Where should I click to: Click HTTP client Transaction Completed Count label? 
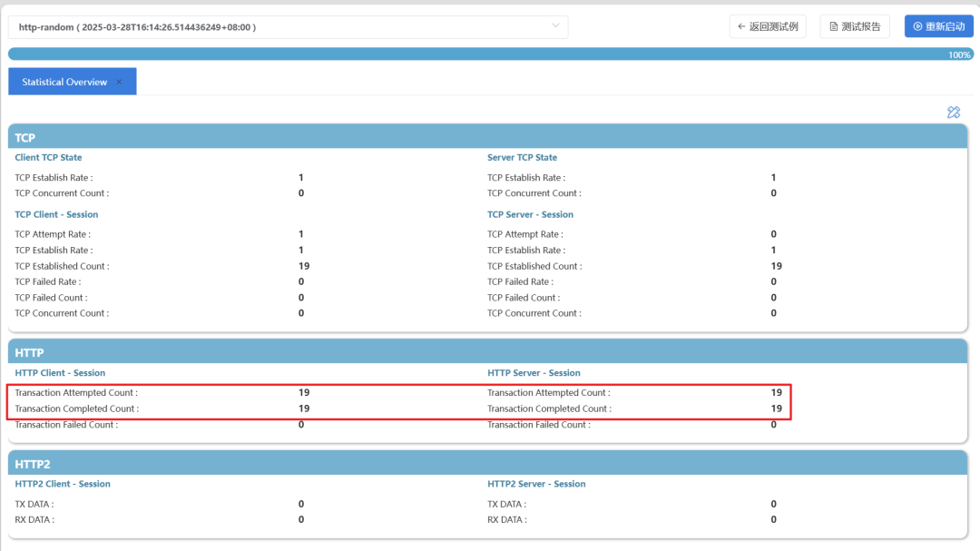pos(77,408)
